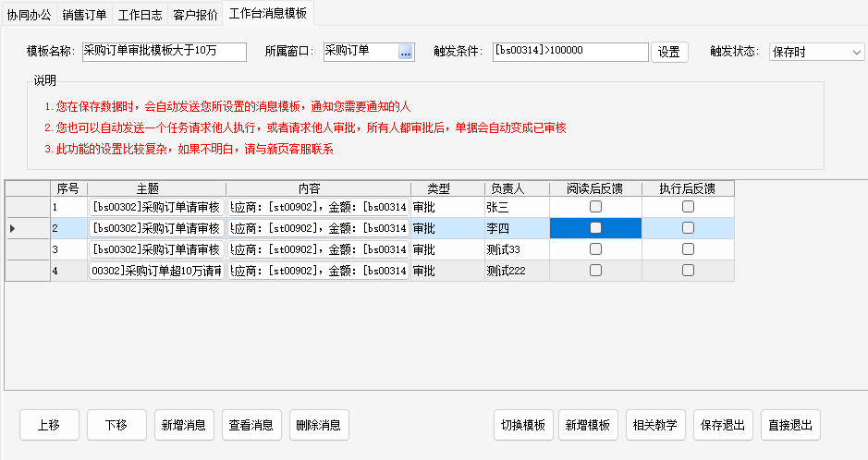Check 执行后反馈 for 测试222 row
Viewport: 868px width, 460px height.
click(688, 271)
